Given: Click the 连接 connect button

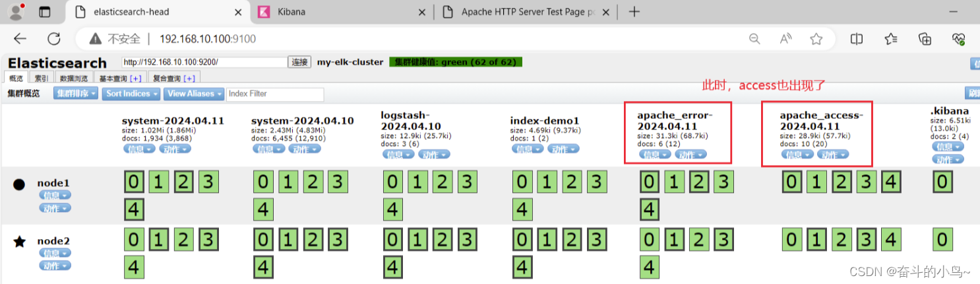Looking at the screenshot, I should click(299, 62).
